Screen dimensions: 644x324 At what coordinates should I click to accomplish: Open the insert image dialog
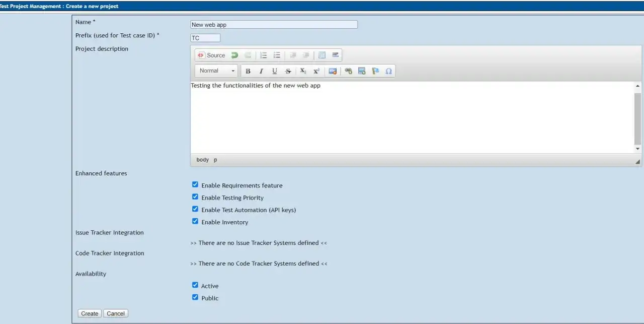point(333,71)
